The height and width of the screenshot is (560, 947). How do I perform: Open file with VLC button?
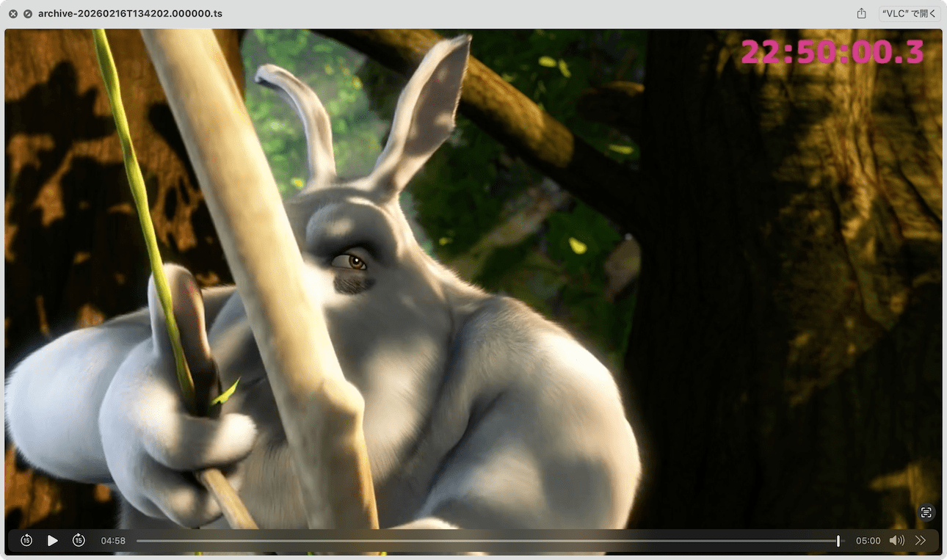click(909, 14)
